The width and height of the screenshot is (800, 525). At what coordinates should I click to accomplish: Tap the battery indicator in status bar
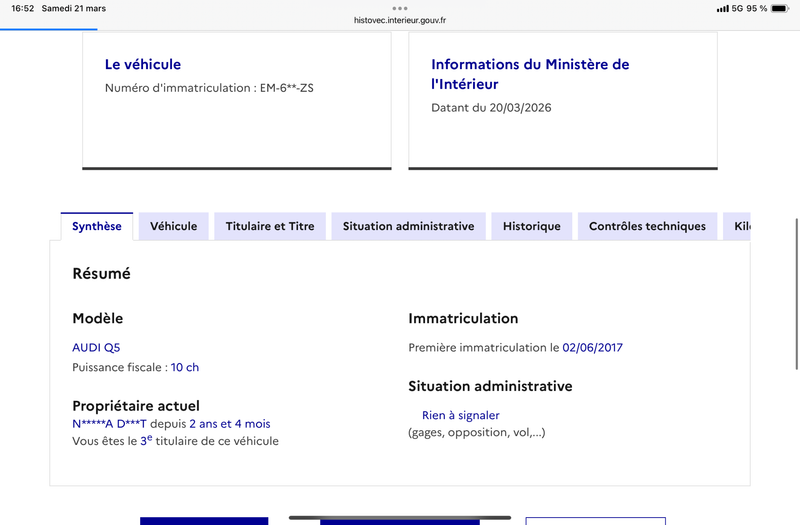[x=780, y=8]
